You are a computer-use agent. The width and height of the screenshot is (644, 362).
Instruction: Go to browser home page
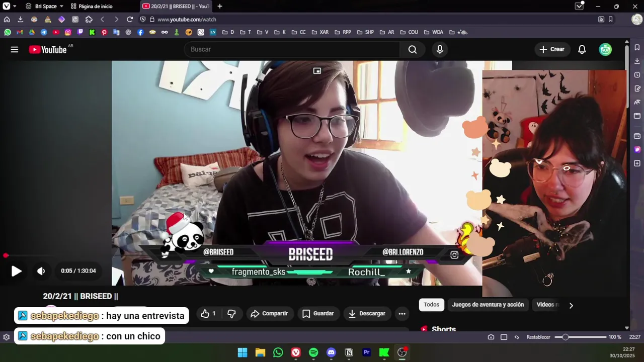pyautogui.click(x=7, y=19)
